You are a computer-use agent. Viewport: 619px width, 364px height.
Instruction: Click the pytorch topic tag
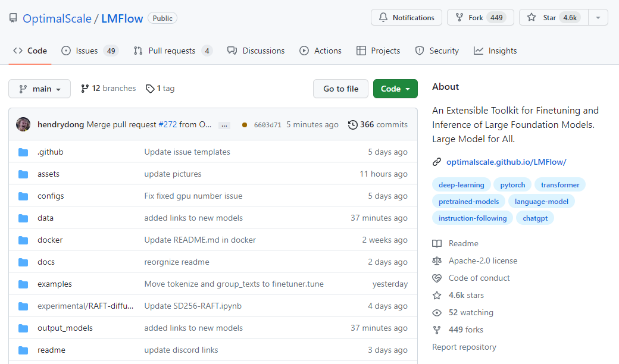click(x=512, y=184)
